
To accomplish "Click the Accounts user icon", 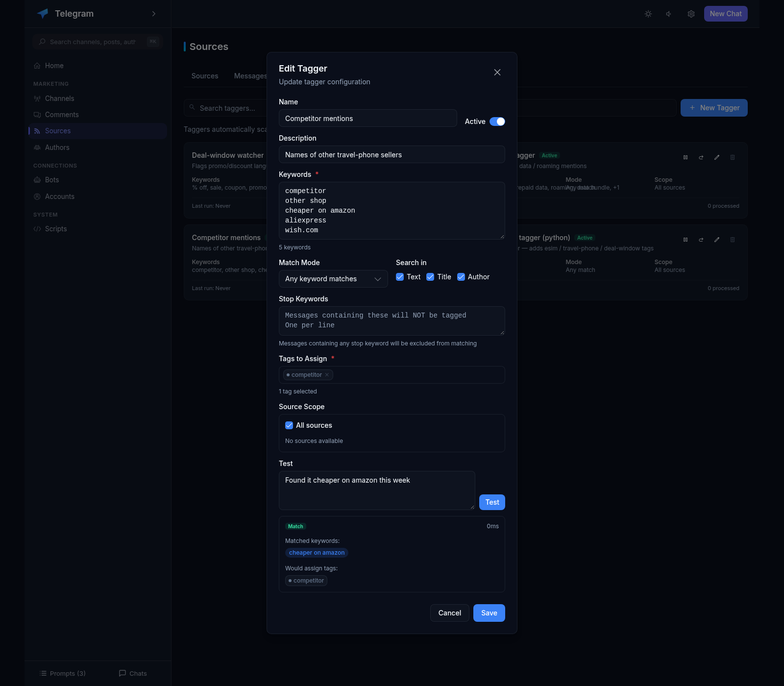I will point(37,196).
